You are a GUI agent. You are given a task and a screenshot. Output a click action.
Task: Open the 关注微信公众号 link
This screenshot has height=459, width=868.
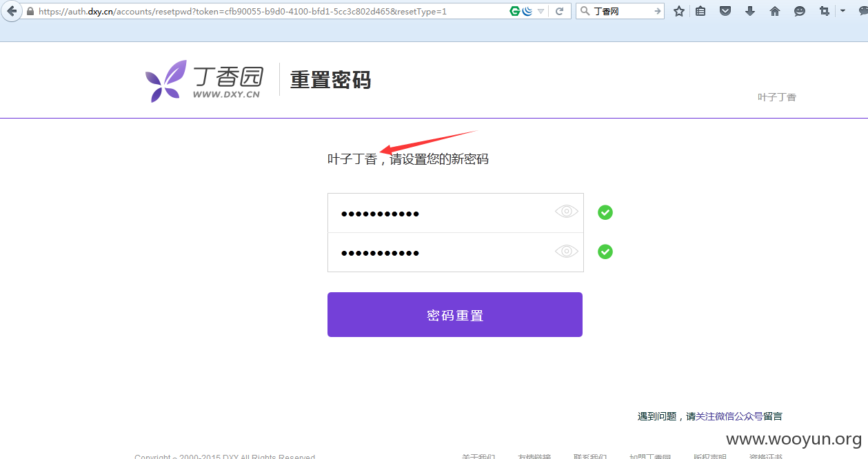tap(729, 416)
